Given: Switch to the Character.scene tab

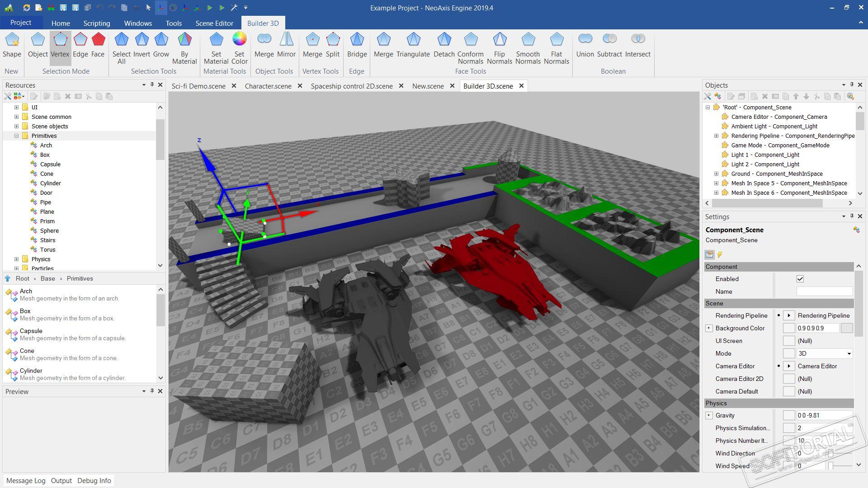Looking at the screenshot, I should [268, 86].
